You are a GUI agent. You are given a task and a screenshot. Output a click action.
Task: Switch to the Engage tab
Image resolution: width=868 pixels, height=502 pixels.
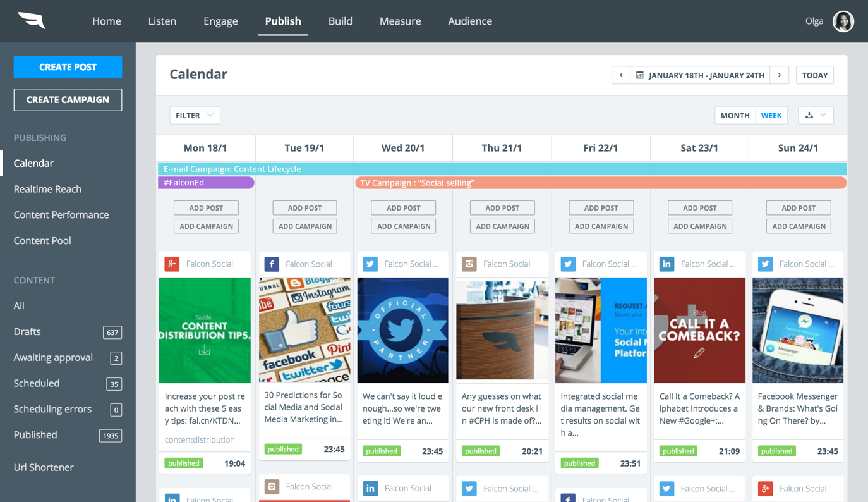pyautogui.click(x=220, y=21)
